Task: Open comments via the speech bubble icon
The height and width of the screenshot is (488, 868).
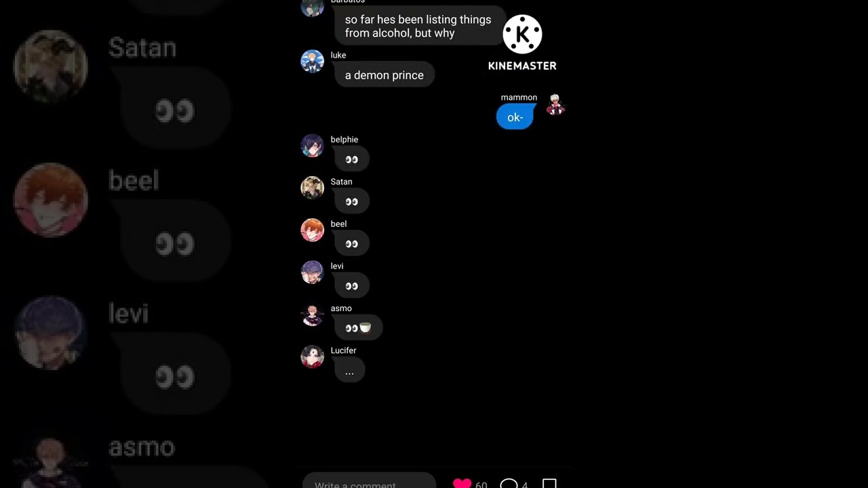Action: pos(509,483)
